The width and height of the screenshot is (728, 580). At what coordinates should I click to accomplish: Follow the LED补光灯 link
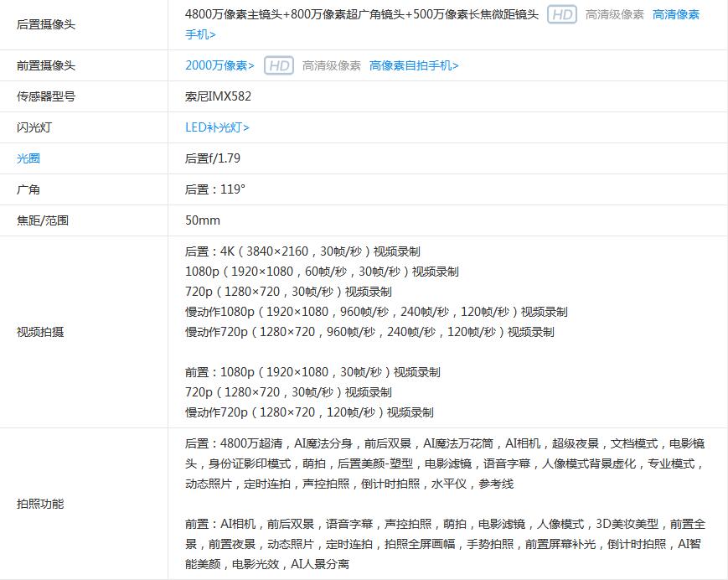(217, 127)
